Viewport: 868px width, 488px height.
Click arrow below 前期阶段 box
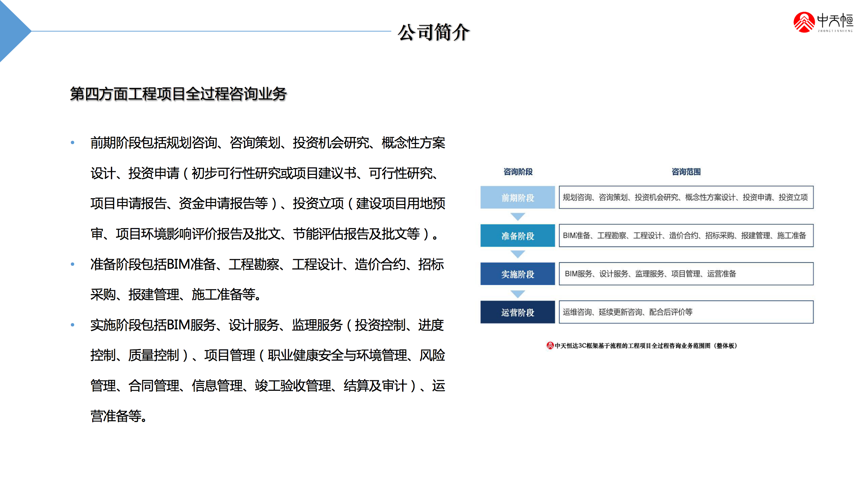(x=517, y=216)
